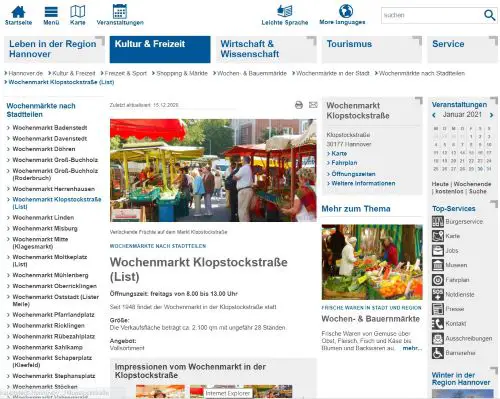The height and width of the screenshot is (399, 500).
Task: Open Wochen- & Bauernmärkte breadcrumb
Action: coord(252,73)
